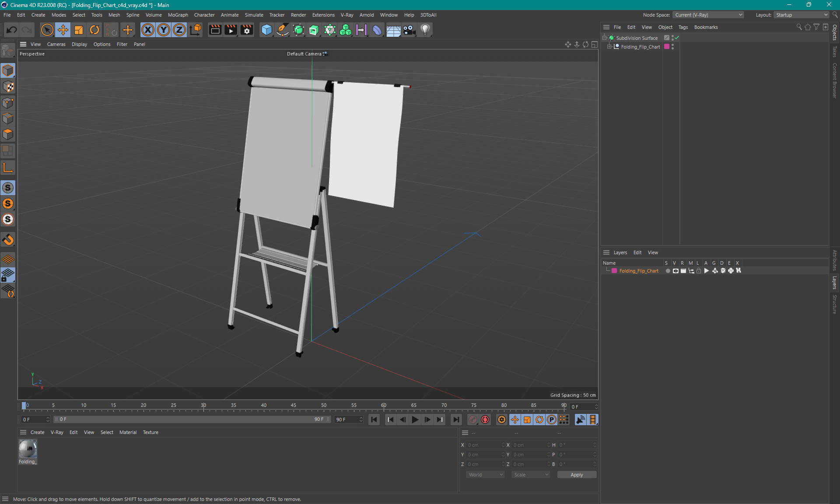Switch to Model mode in left toolbar
Viewport: 840px width, 504px height.
(x=8, y=70)
